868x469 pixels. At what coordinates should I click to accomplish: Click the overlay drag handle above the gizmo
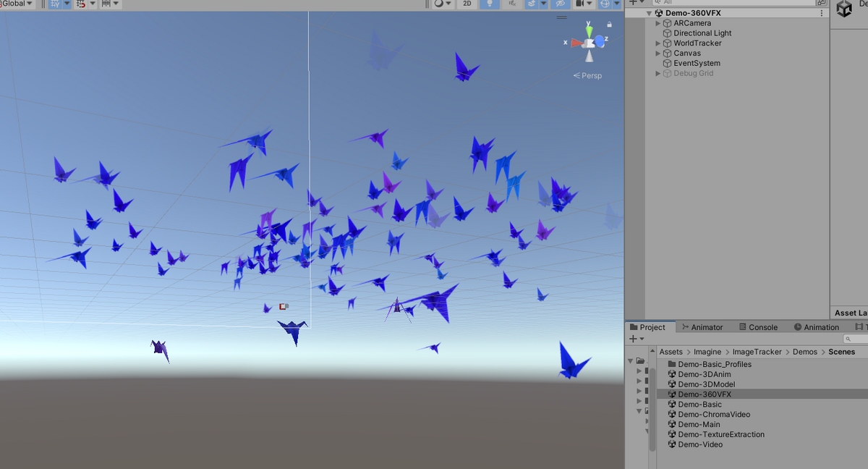coord(561,17)
